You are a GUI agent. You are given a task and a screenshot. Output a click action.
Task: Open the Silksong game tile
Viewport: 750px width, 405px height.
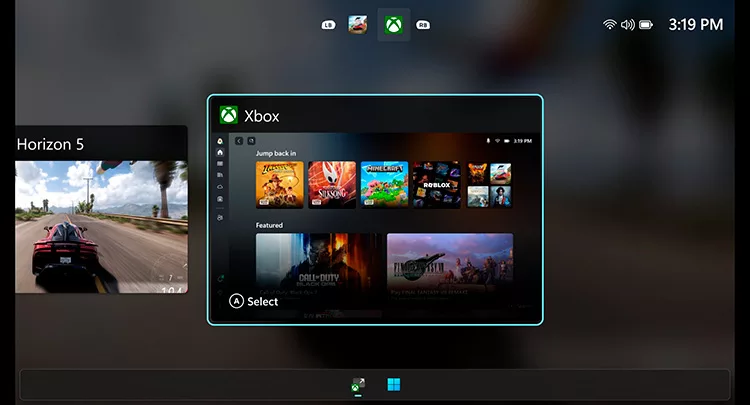[x=332, y=185]
